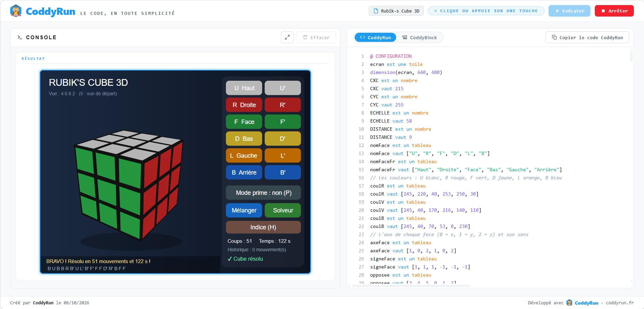Click the R' inverse move button
This screenshot has width=644, height=309.
(283, 105)
